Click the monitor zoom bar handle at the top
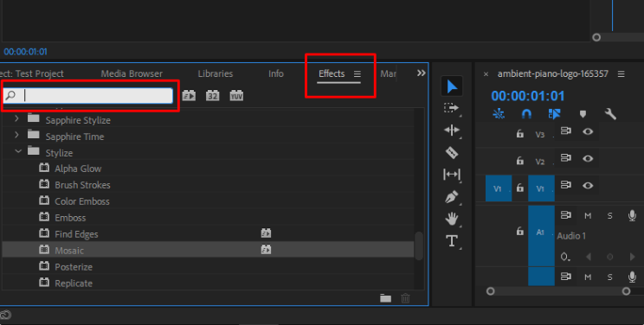 coord(596,37)
